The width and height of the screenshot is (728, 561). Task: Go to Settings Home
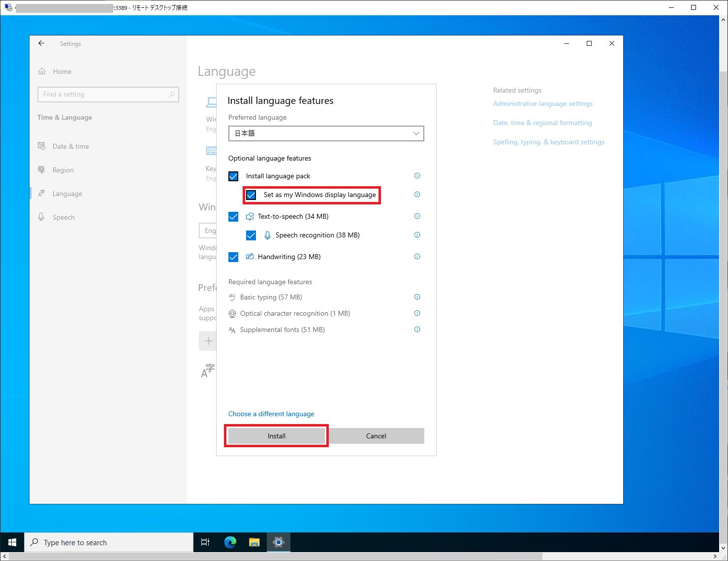pyautogui.click(x=62, y=71)
